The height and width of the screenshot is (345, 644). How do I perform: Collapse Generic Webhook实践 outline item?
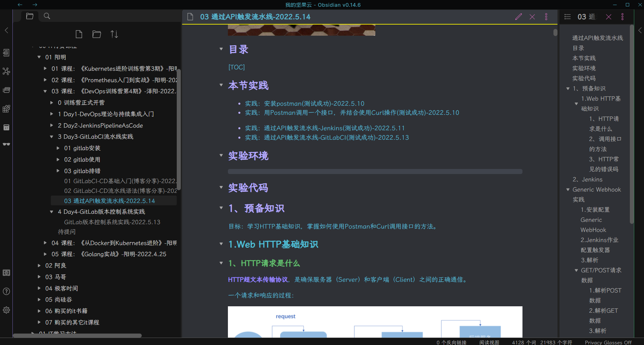568,189
